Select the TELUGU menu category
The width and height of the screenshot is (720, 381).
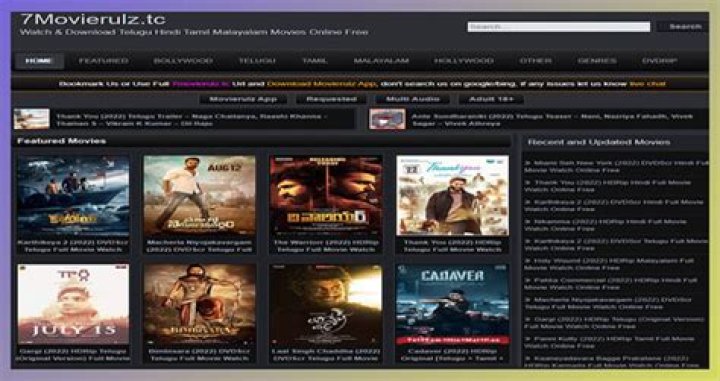pyautogui.click(x=257, y=61)
